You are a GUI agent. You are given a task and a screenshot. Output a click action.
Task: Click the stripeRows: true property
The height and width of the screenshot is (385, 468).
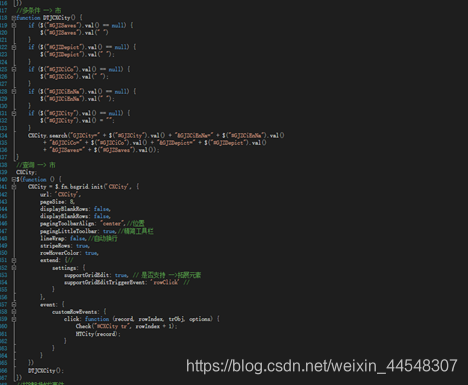coord(65,245)
